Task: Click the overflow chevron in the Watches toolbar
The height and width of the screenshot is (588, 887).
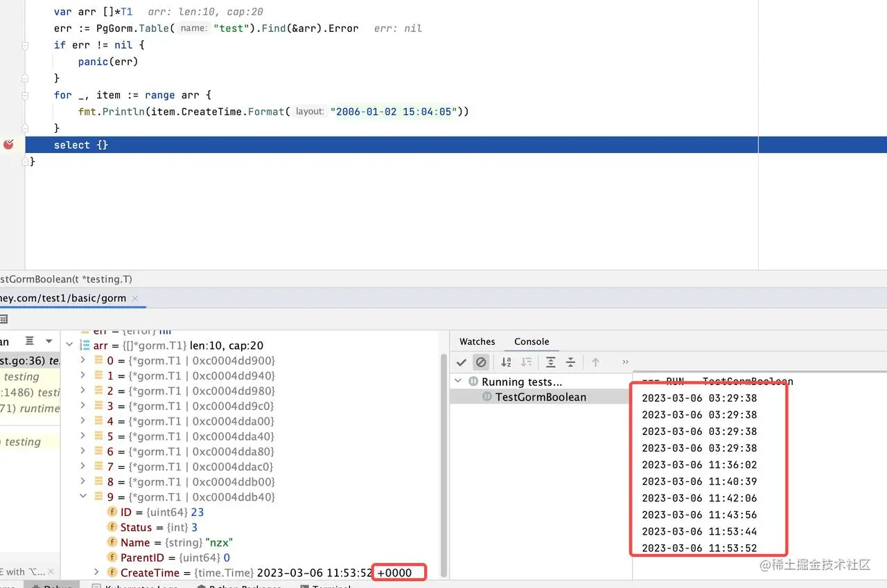Action: (624, 362)
